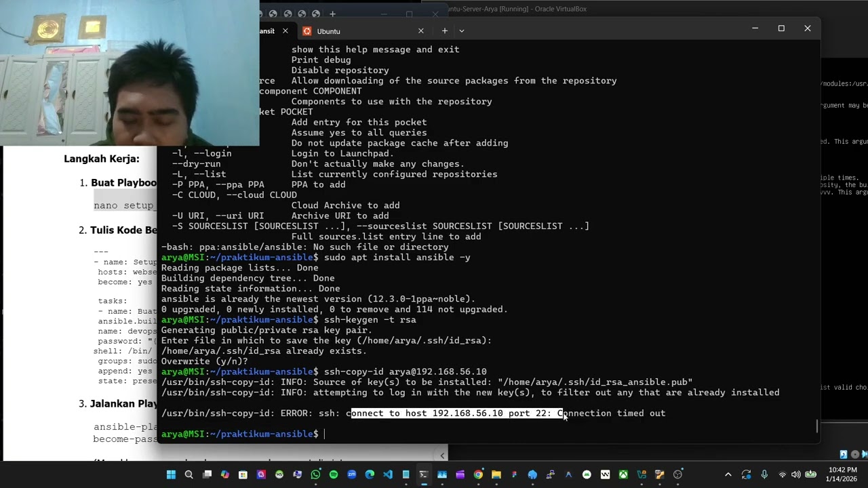Image resolution: width=868 pixels, height=488 pixels.
Task: Open Zoom from the taskbar
Action: coord(351,474)
